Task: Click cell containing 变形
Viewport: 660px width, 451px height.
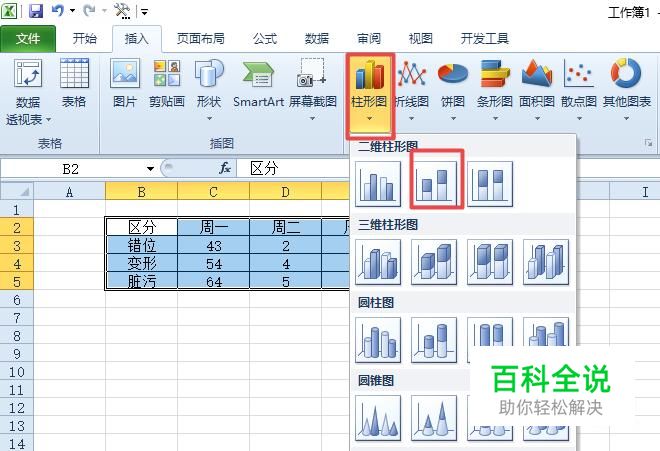Action: [x=141, y=263]
